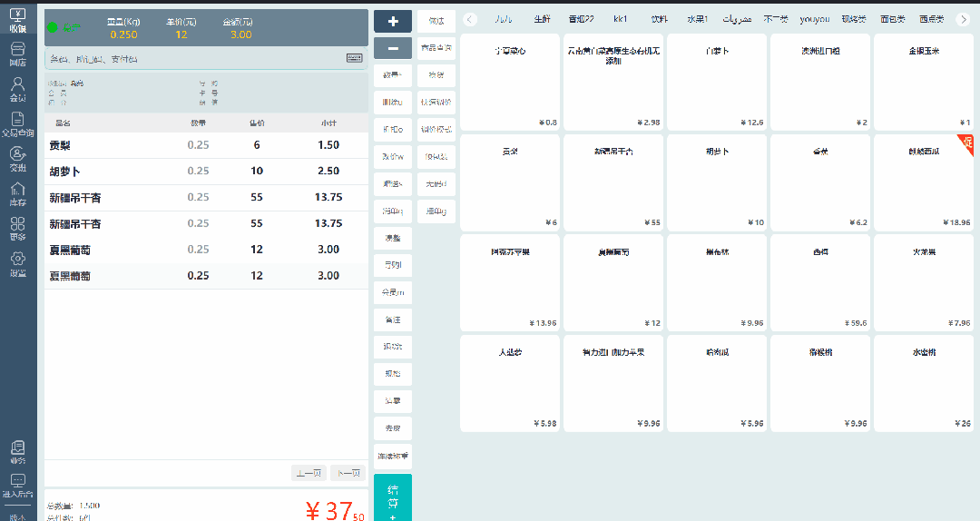Open on-screen keyboard icon in search bar
The height and width of the screenshot is (521, 980).
tap(354, 58)
